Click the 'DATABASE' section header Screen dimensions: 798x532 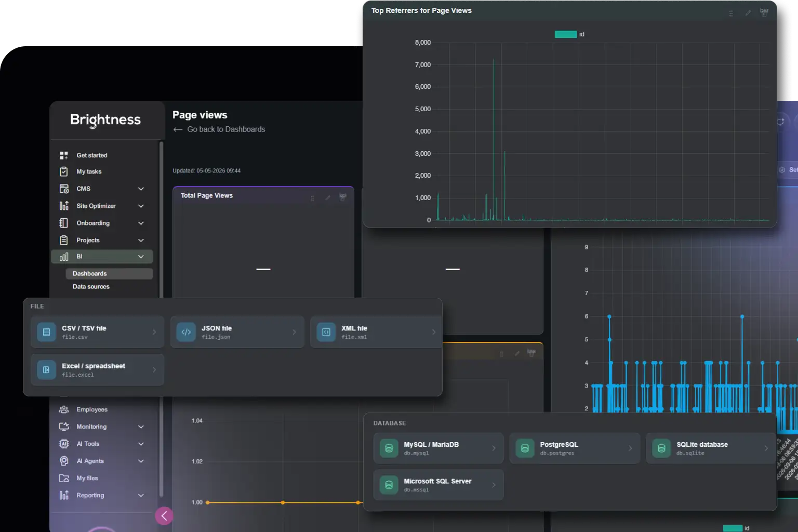390,423
